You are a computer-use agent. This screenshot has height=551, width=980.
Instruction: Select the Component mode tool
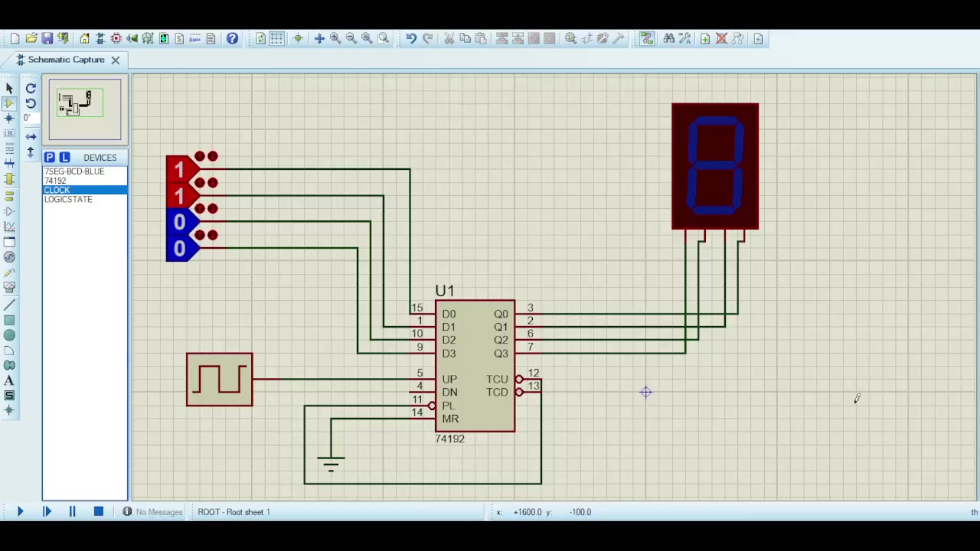pyautogui.click(x=9, y=103)
